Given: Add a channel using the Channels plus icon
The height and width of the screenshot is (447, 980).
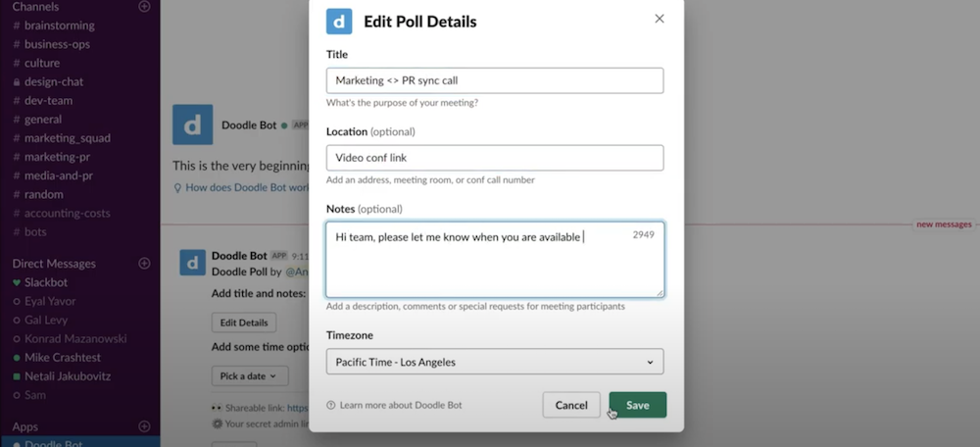Looking at the screenshot, I should [144, 7].
